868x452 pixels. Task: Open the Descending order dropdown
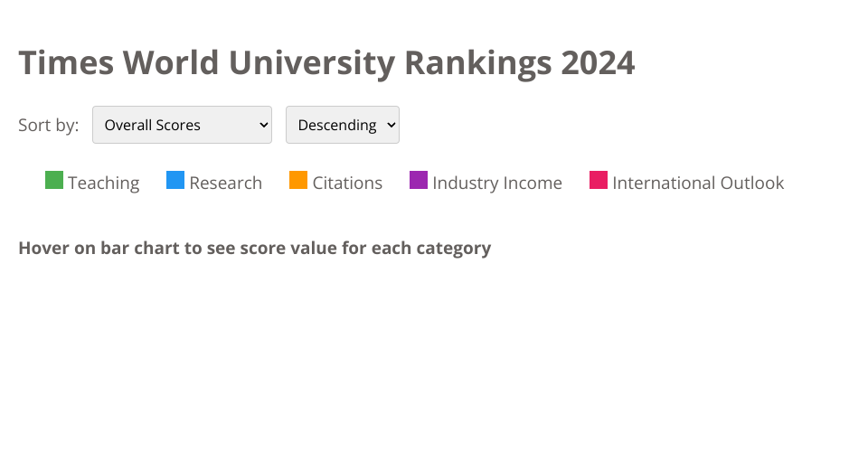[x=342, y=125]
